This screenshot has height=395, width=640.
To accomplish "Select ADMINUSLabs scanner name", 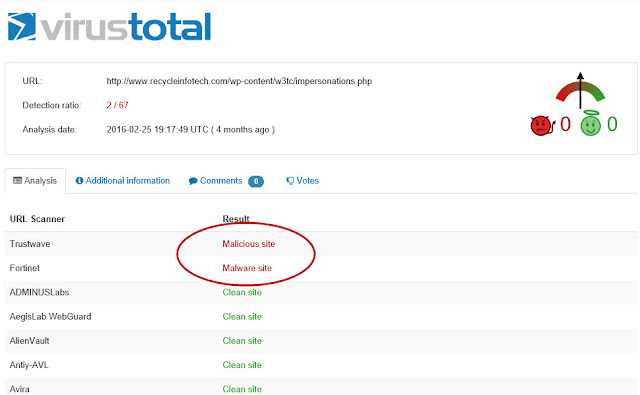I will 39,292.
